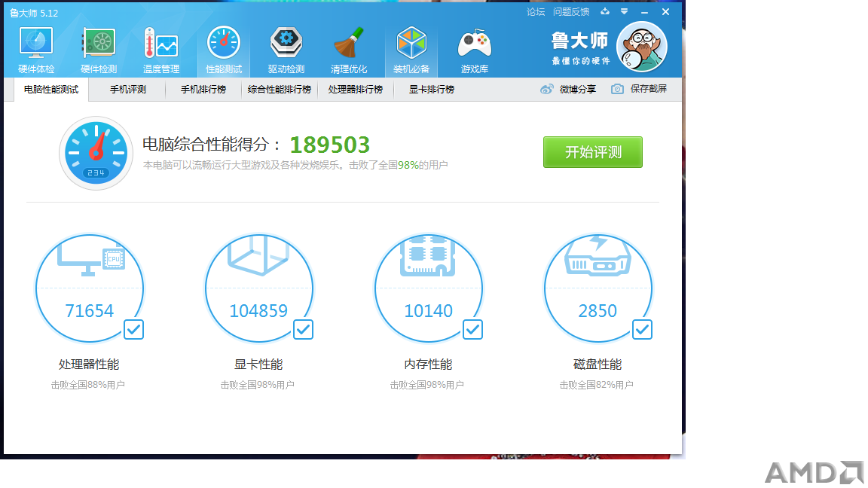
Task: Click the 处理器性能 label
Action: point(89,364)
